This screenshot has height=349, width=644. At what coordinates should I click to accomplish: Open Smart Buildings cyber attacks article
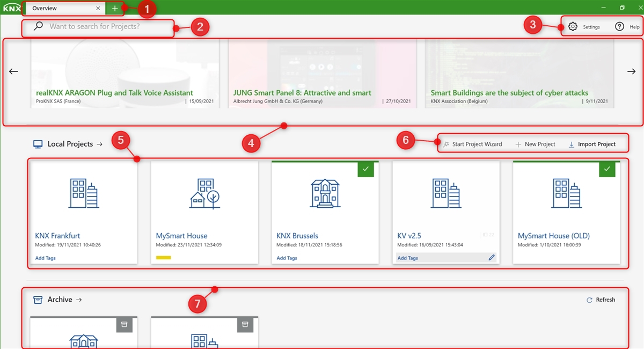coord(519,74)
